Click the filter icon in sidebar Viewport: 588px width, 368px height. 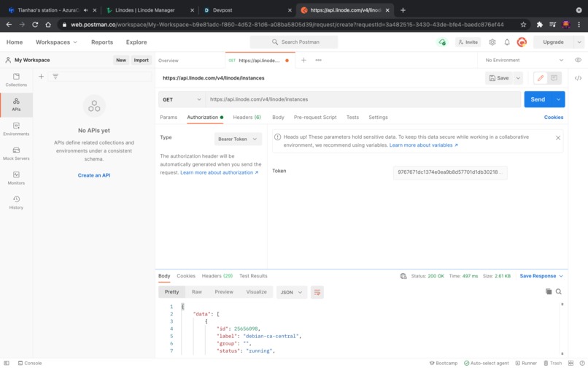point(55,77)
